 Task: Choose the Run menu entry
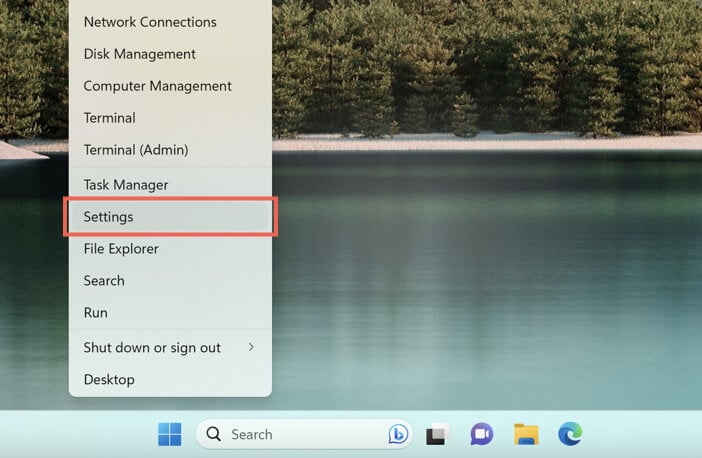click(x=170, y=312)
